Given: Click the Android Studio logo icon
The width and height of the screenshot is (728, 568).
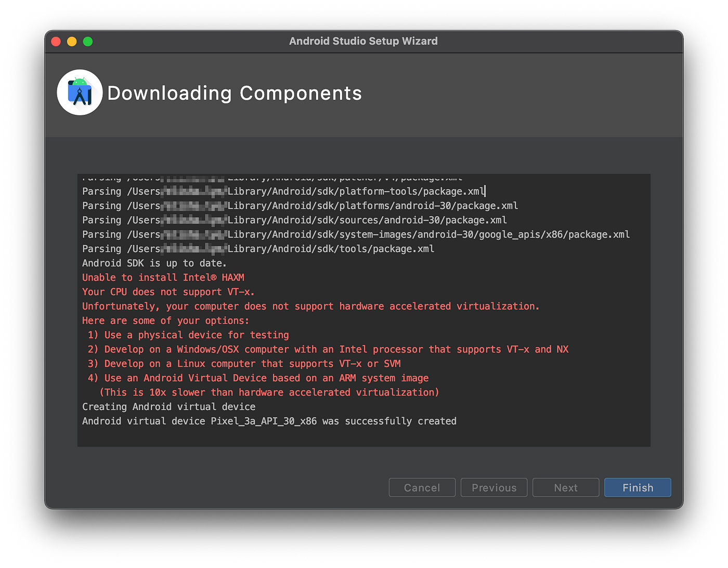Looking at the screenshot, I should pyautogui.click(x=80, y=93).
